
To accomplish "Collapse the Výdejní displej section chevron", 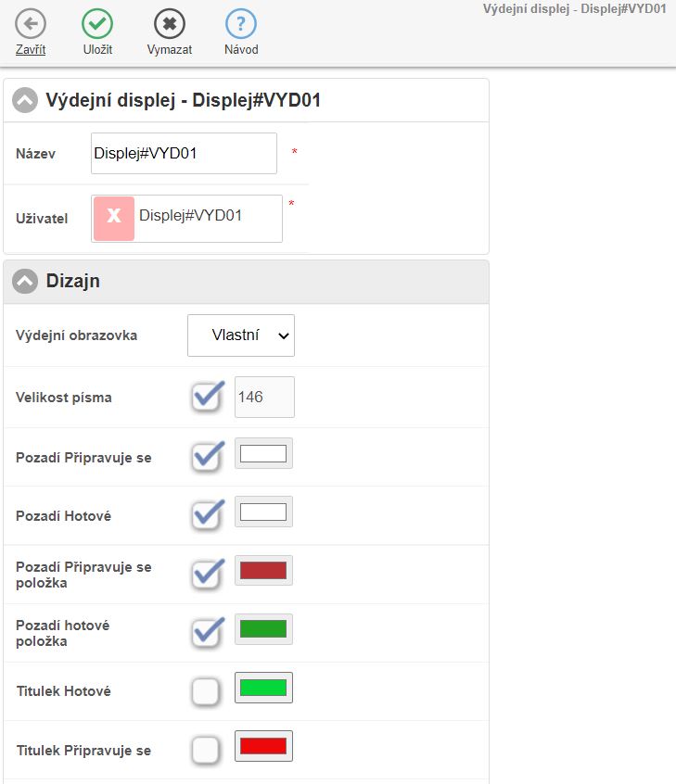I will point(26,101).
